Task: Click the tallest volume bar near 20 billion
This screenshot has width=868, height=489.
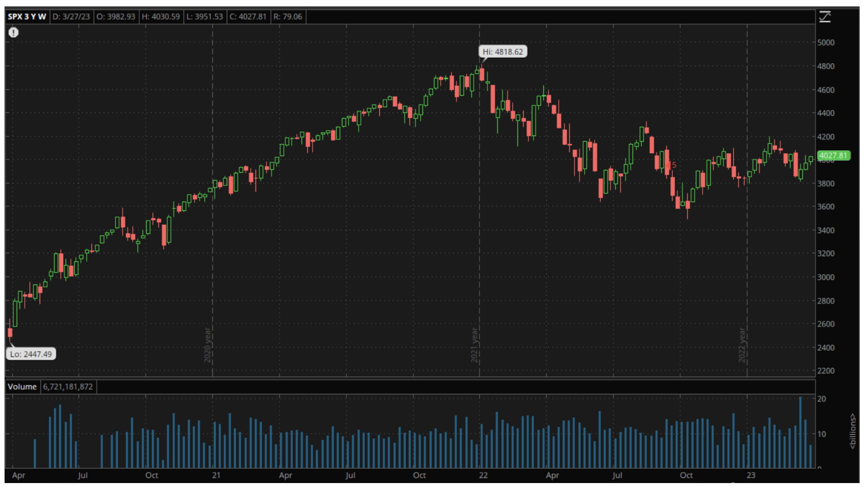Action: tap(800, 432)
